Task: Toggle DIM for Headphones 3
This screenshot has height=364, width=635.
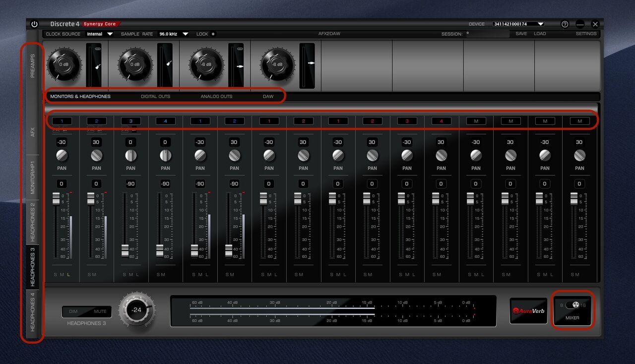Action: point(73,312)
